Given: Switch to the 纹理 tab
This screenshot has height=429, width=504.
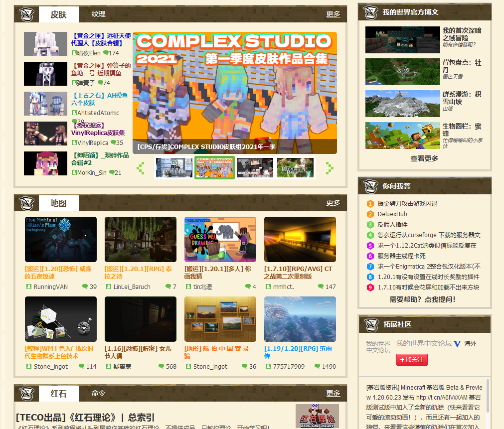Looking at the screenshot, I should [98, 14].
